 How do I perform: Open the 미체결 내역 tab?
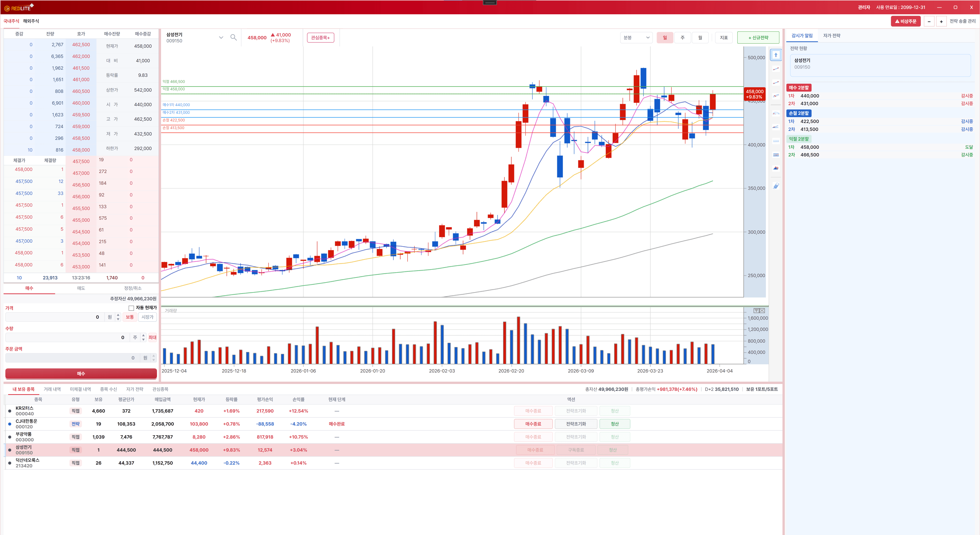pos(80,389)
